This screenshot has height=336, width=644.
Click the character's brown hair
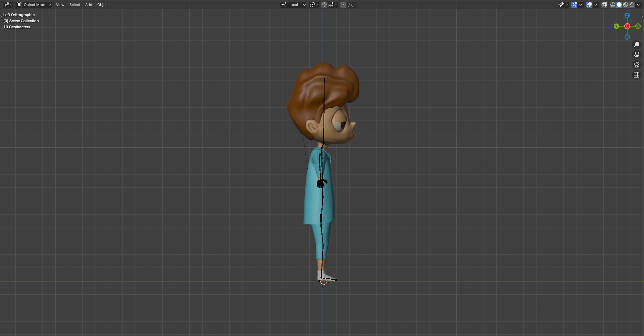pos(312,94)
